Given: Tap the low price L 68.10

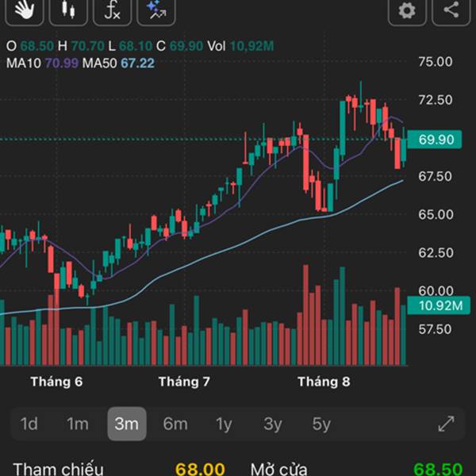Looking at the screenshot, I should [130, 46].
